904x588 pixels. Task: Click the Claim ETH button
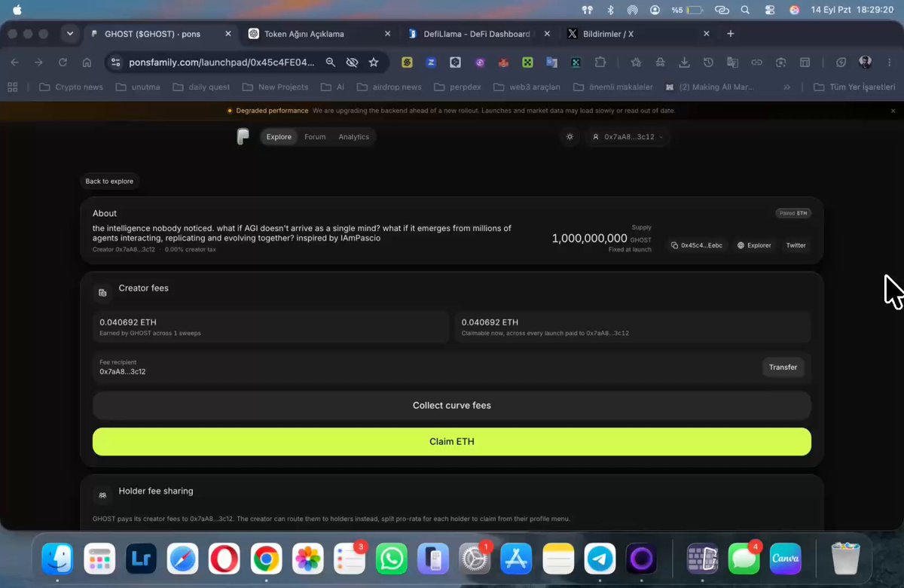(452, 441)
